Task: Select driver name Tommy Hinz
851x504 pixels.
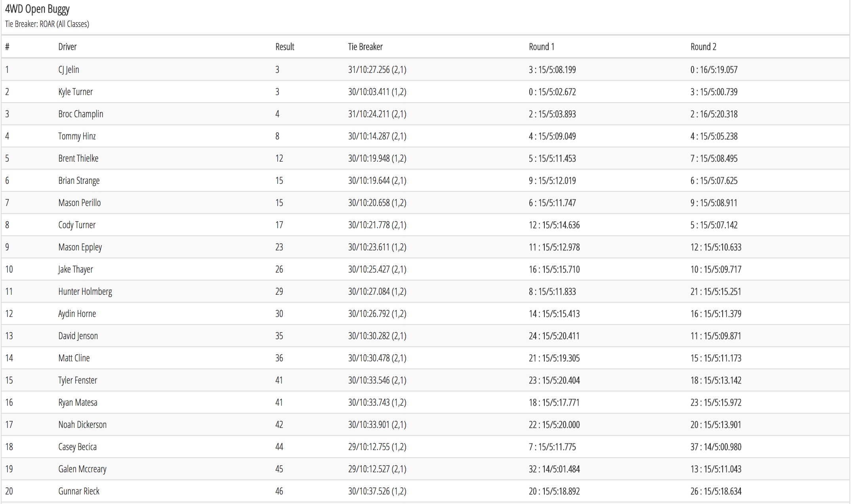Action: [77, 136]
